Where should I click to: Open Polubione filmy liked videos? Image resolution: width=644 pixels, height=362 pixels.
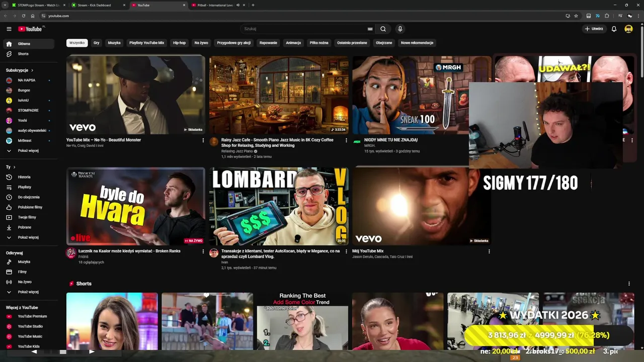[x=29, y=207]
